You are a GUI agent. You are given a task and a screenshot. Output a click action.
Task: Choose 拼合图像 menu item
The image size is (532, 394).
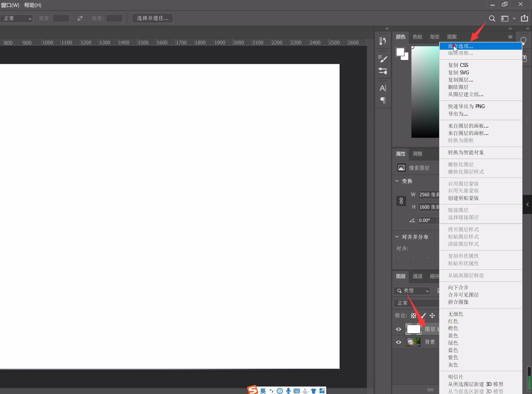coord(481,302)
